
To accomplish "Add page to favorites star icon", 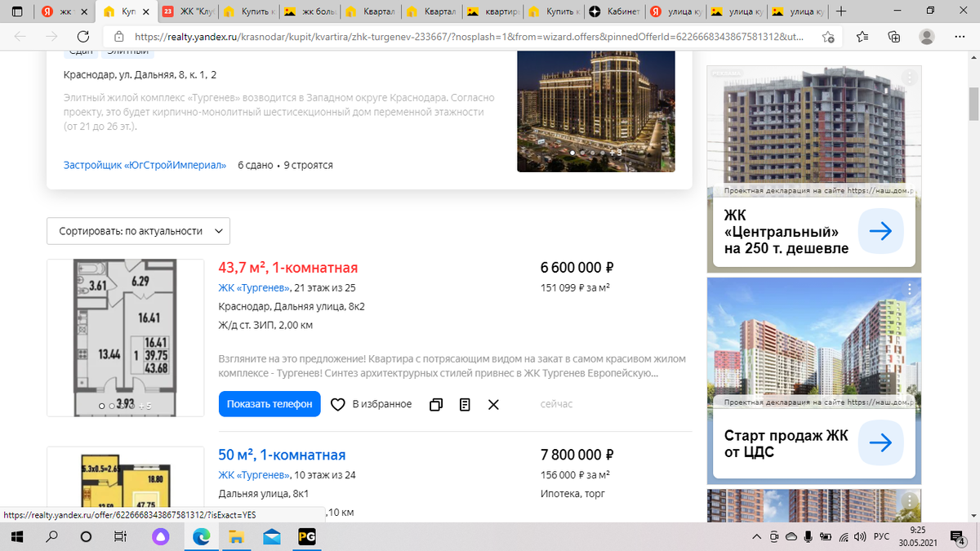I will click(x=828, y=37).
